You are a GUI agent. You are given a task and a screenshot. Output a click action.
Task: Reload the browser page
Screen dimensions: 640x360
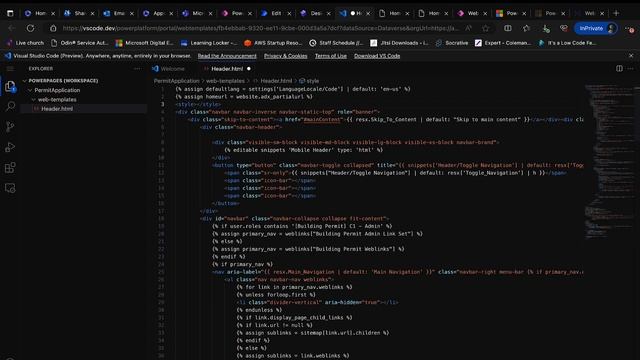(x=30, y=28)
